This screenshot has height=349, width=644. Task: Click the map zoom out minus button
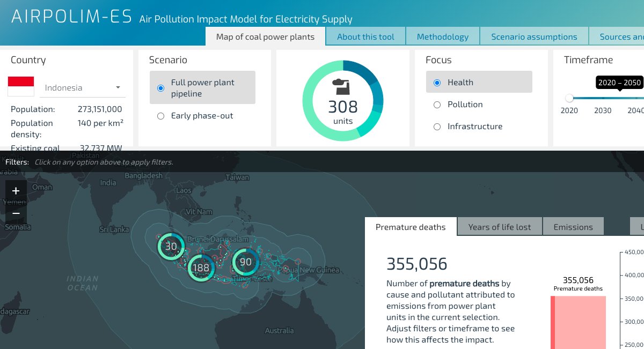coord(16,213)
